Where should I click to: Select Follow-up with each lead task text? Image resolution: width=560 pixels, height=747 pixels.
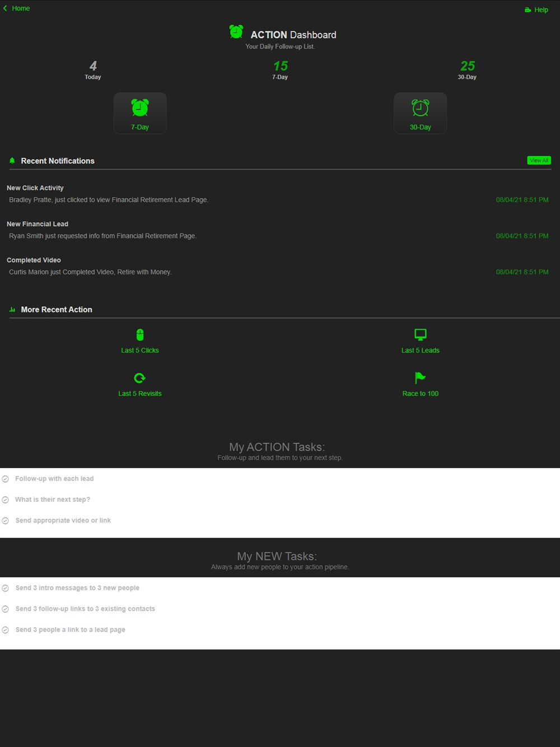click(x=54, y=479)
